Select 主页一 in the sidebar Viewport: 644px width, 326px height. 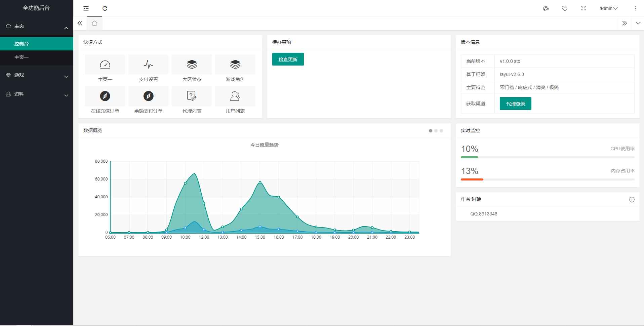pos(22,57)
